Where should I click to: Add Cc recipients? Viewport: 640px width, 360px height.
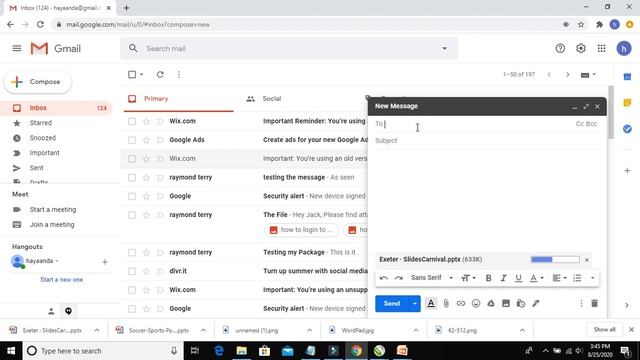(580, 124)
